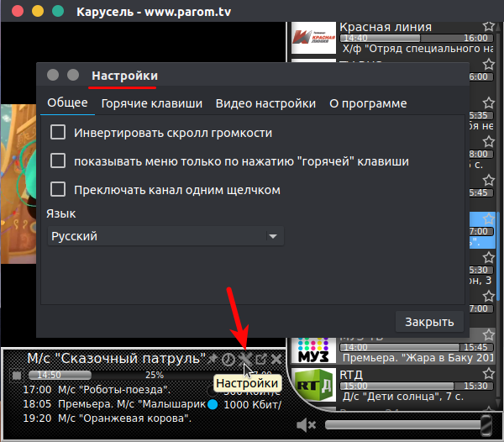The image size is (504, 442).
Task: Star the highlighted blue channel row
Action: point(489,219)
